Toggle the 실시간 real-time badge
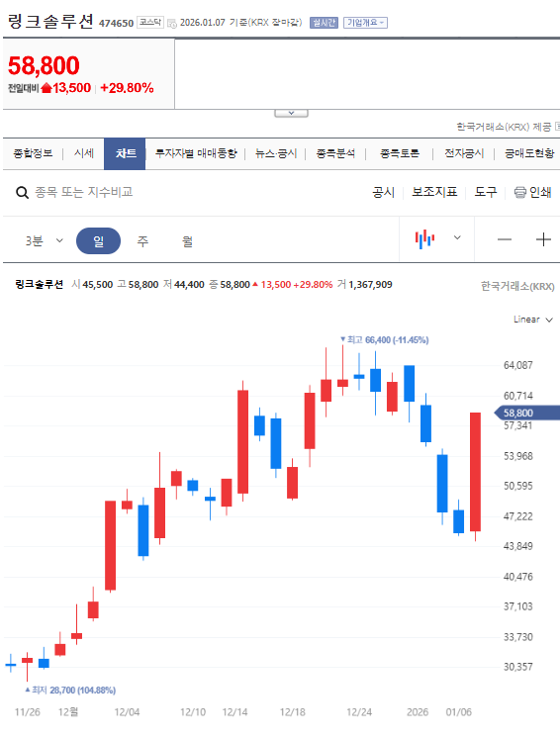Screen dimensions: 560x739 (324, 23)
